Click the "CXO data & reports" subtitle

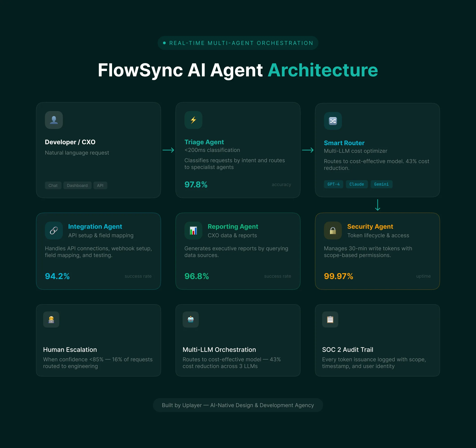point(232,235)
